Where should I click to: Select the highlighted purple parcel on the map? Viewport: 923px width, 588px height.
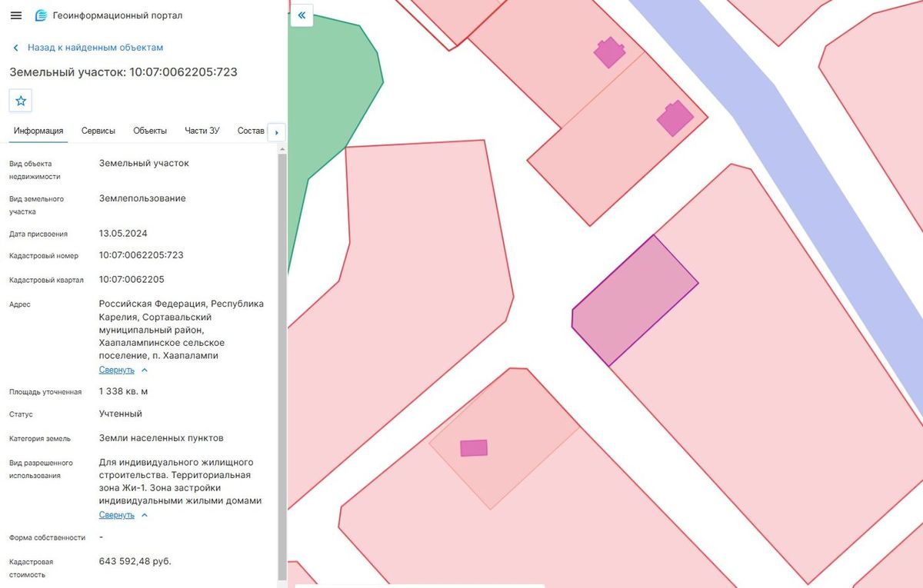pyautogui.click(x=635, y=300)
